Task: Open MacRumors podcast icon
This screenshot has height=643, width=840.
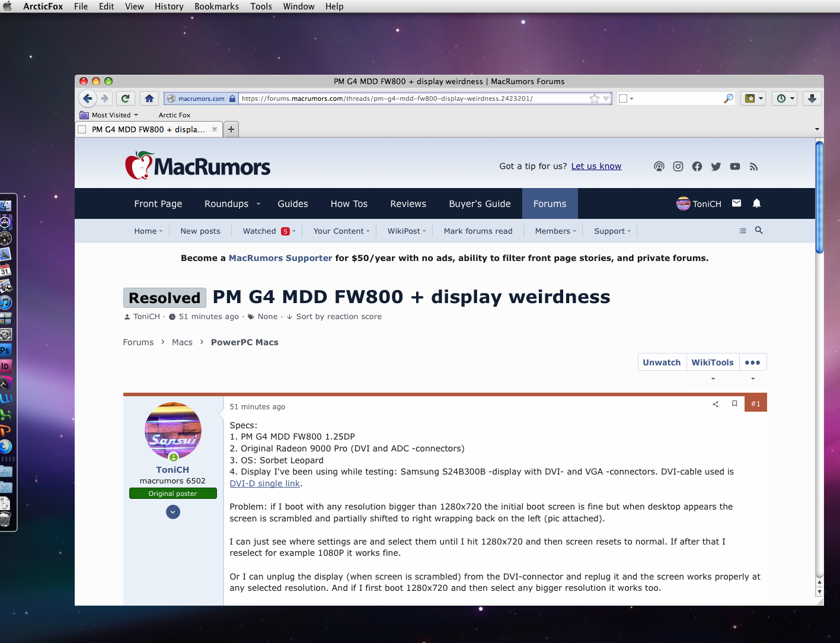Action: 659,167
